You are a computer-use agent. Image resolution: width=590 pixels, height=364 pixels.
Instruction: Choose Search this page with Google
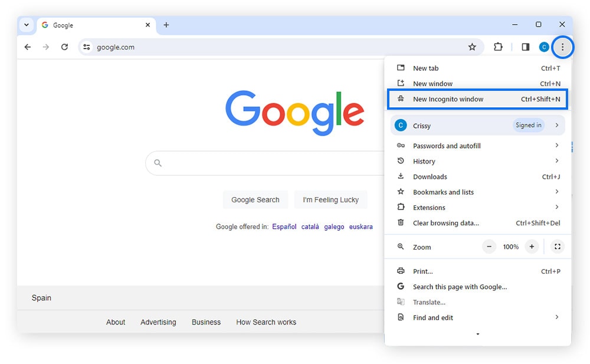pyautogui.click(x=478, y=287)
